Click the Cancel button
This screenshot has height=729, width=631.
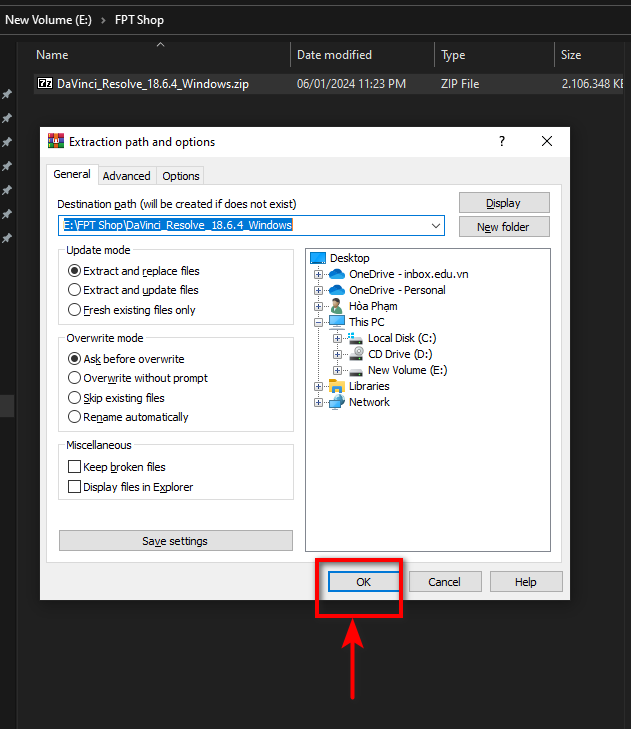445,582
